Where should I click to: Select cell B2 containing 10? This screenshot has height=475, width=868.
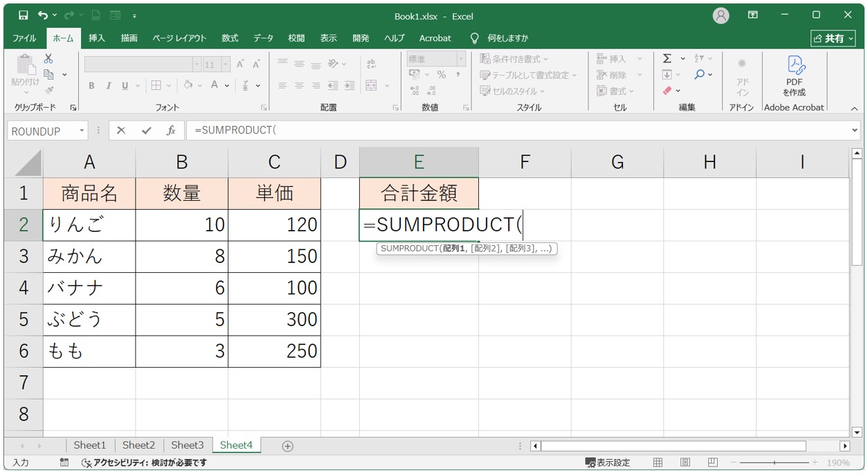point(181,225)
